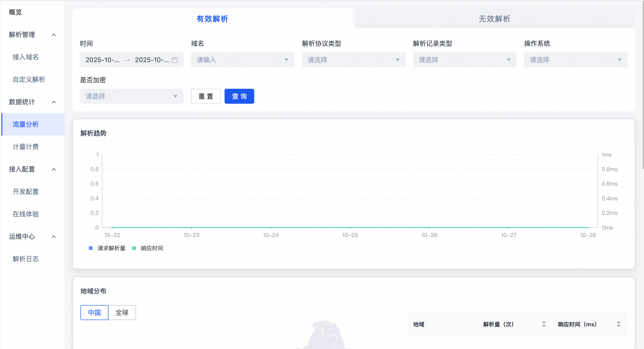The width and height of the screenshot is (644, 349).
Task: Collapse the 数据统计 sidebar group chevron
Action: 54,102
